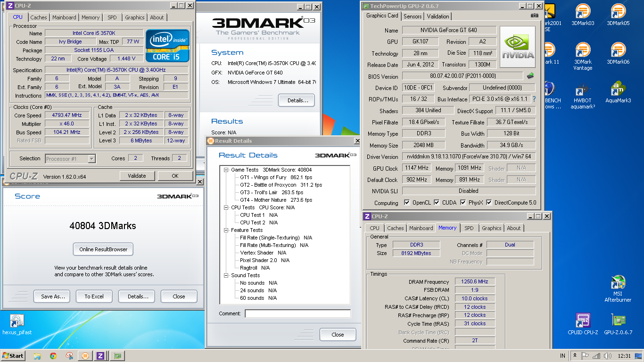Toggle the PhysX checkbox in GPU-Z
644x362 pixels.
click(x=463, y=203)
